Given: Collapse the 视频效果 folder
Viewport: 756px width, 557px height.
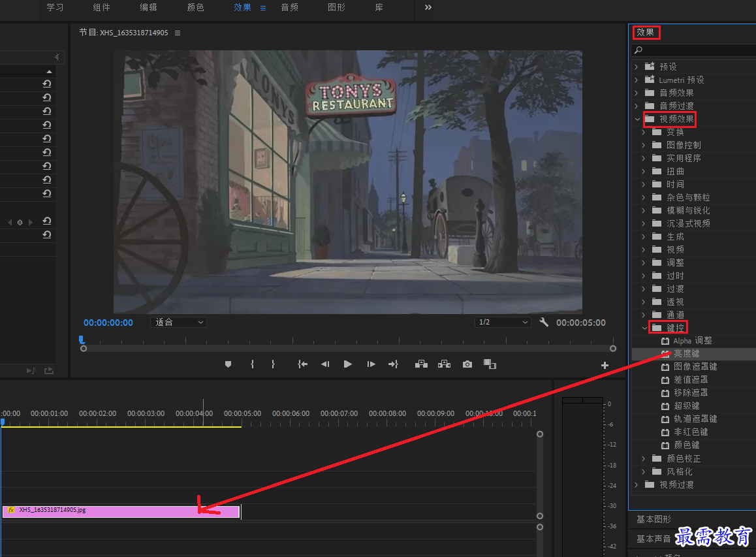Looking at the screenshot, I should click(x=637, y=119).
